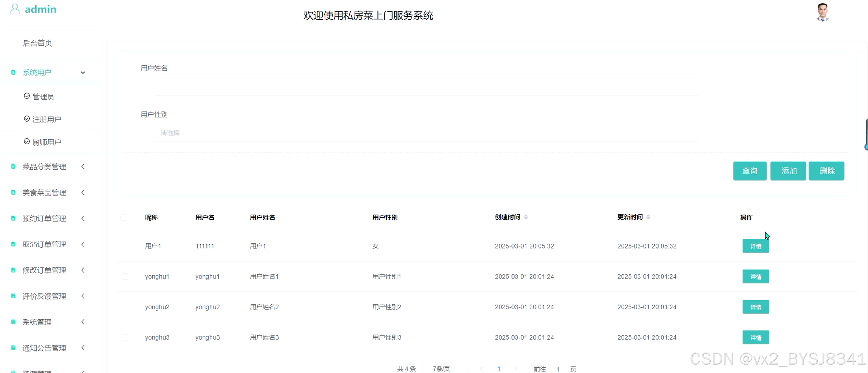The height and width of the screenshot is (373, 868).
Task: Click the 用户姓名 text input field
Action: pyautogui.click(x=426, y=87)
